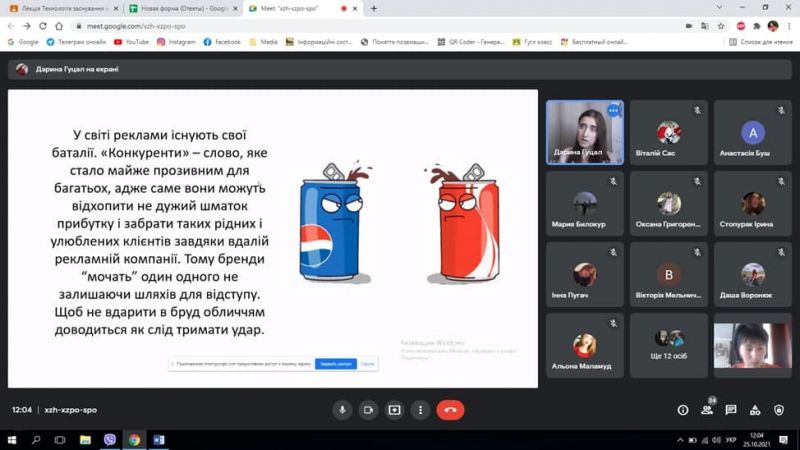Select Стопуряк Ірина participant tile
Viewport: 800px width, 450px height.
click(x=753, y=204)
